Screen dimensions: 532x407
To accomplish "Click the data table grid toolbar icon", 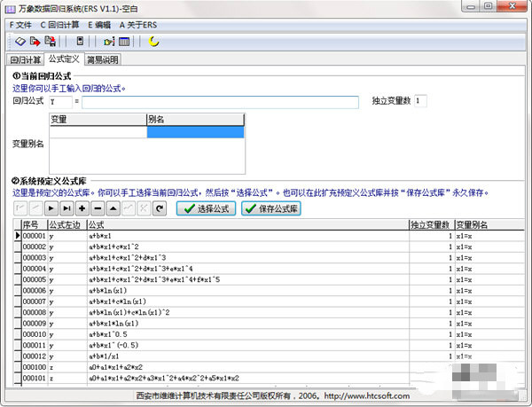I will coord(124,42).
